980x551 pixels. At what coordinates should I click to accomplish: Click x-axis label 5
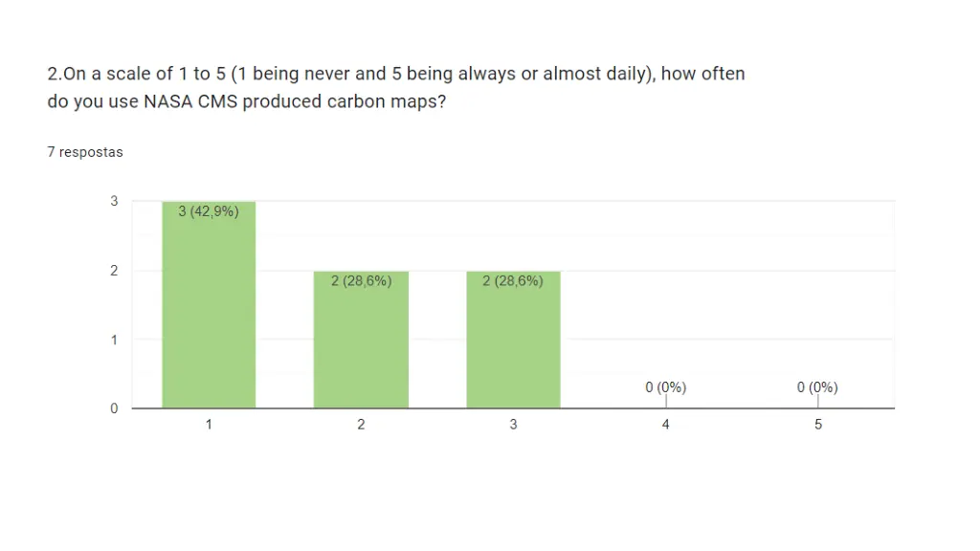818,425
